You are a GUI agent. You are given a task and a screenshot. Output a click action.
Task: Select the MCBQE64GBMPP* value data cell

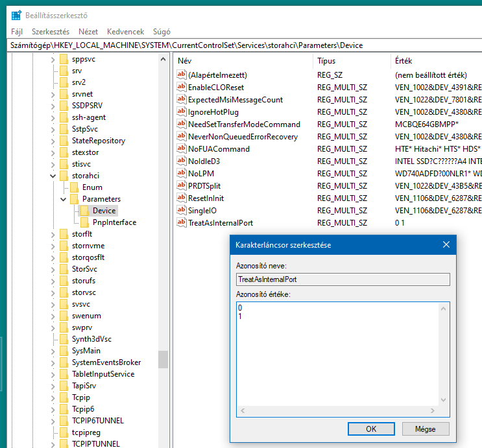pos(427,124)
